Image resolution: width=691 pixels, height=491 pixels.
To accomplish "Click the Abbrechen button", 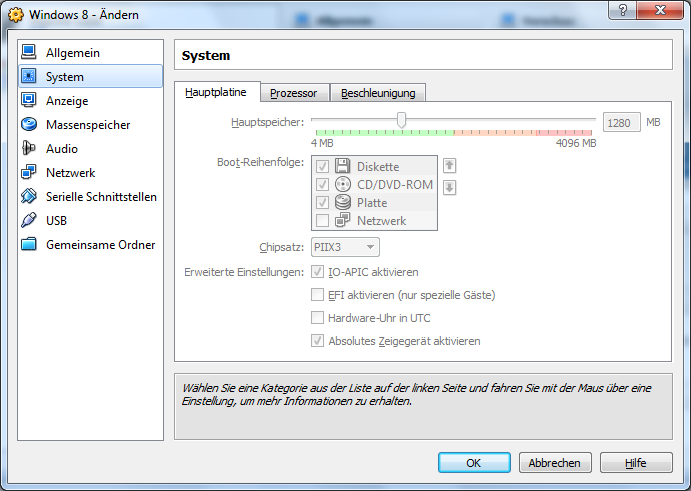I will click(x=555, y=463).
